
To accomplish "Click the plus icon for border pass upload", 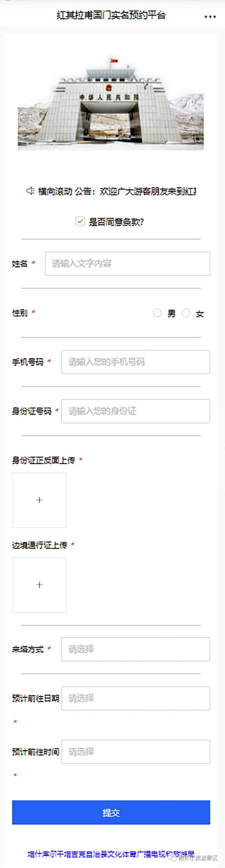I will pos(39,585).
